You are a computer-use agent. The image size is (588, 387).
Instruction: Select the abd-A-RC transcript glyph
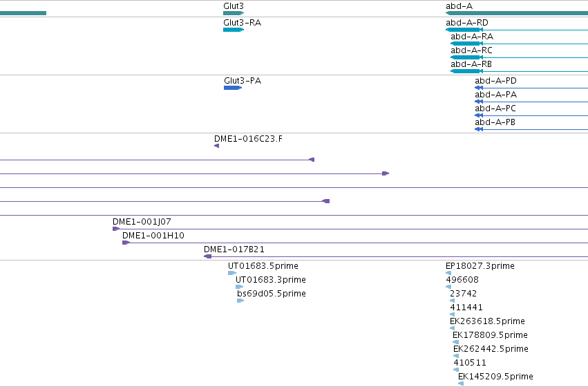click(x=519, y=57)
